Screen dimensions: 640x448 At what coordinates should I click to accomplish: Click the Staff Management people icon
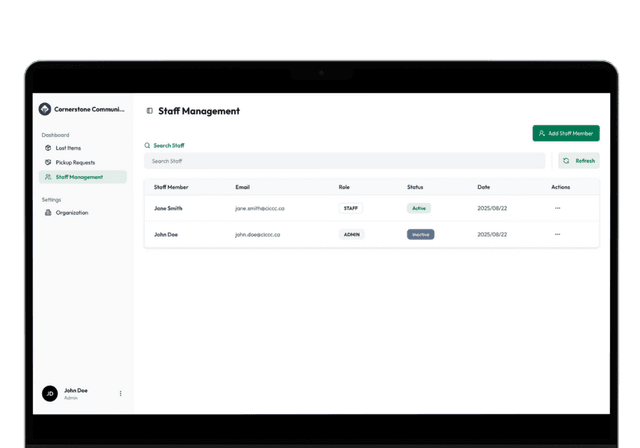47,177
